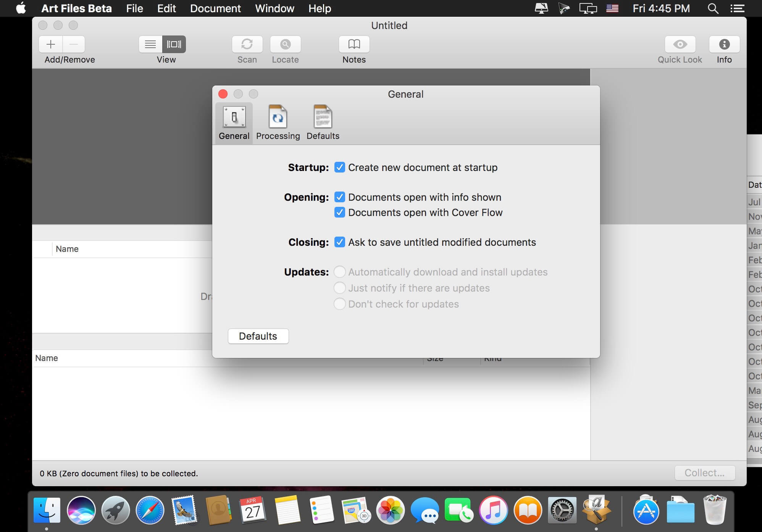Viewport: 762px width, 532px height.
Task: Switch to list view mode
Action: pyautogui.click(x=150, y=44)
